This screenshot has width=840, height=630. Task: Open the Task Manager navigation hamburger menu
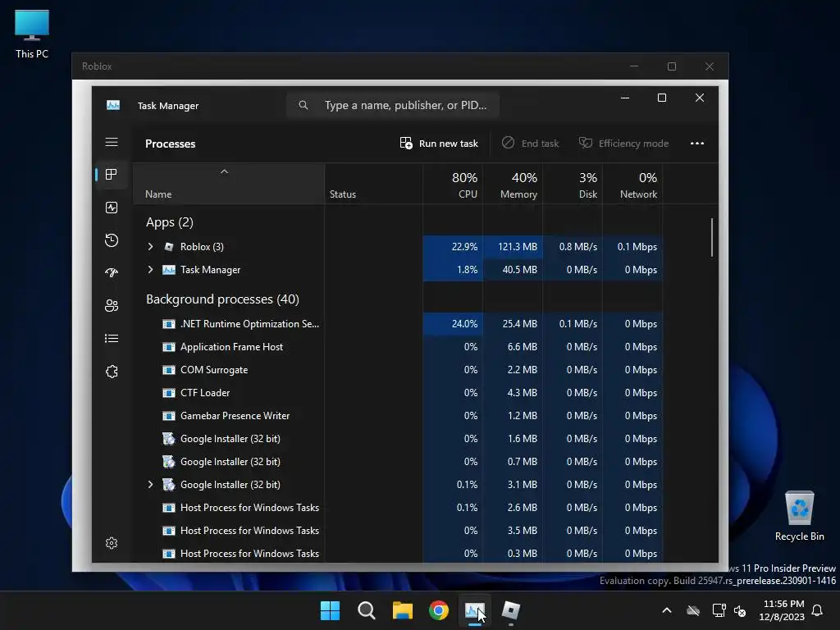click(112, 142)
